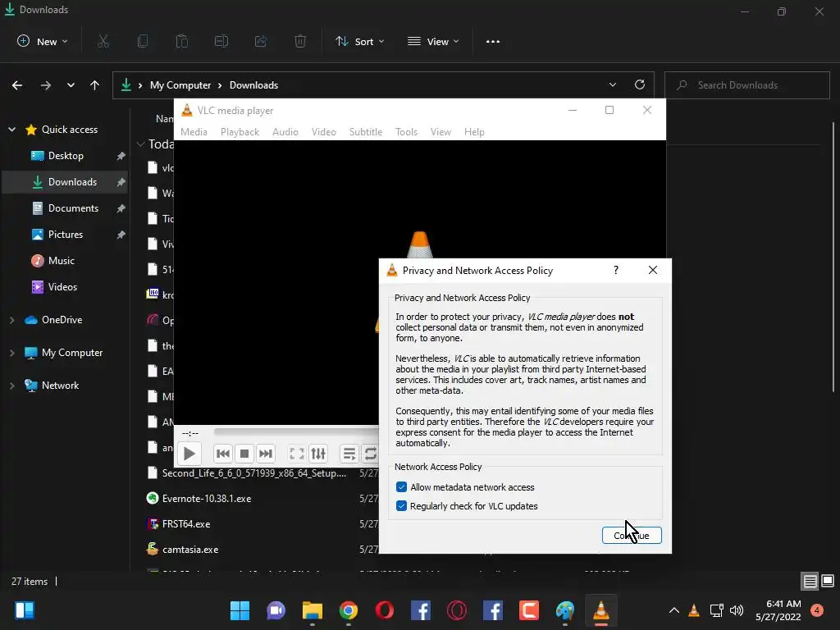Screen dimensions: 840x630
Task: Collapse the Today file group
Action: pos(141,144)
